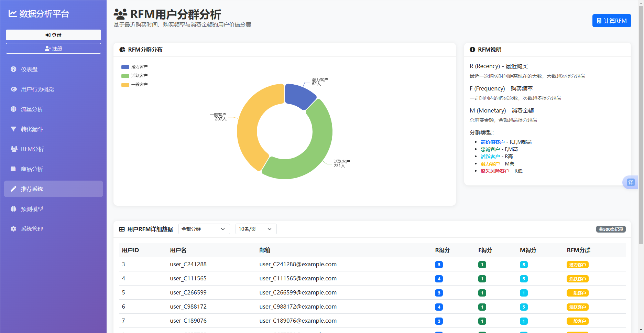This screenshot has height=333, width=644.
Task: Open 预测模型 in the sidebar
Action: [53, 209]
